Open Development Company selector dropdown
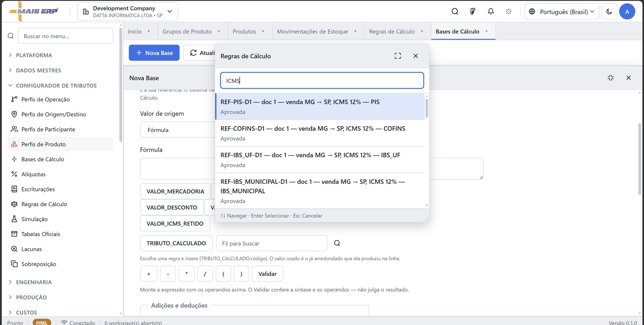 coord(128,12)
